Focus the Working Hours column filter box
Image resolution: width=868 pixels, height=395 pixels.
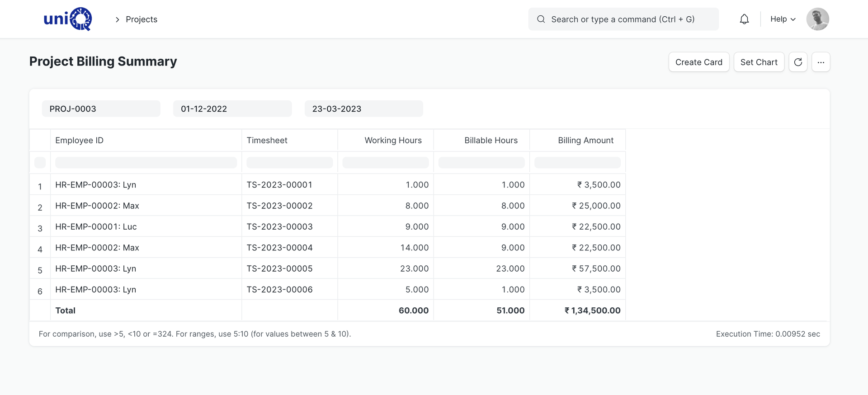pos(386,163)
